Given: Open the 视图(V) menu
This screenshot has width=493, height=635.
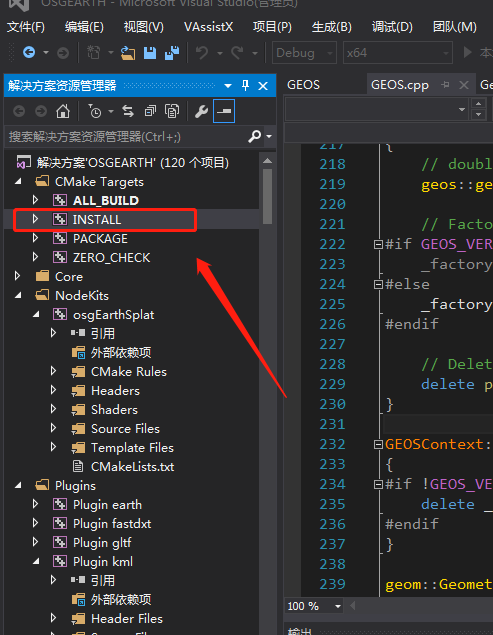Looking at the screenshot, I should coord(143,27).
